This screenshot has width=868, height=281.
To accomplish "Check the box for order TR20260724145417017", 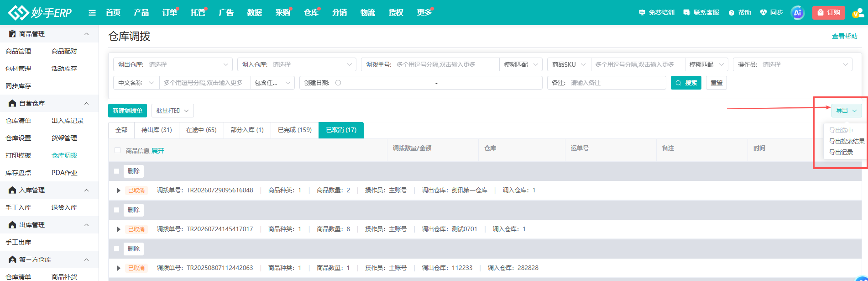I will tap(117, 210).
